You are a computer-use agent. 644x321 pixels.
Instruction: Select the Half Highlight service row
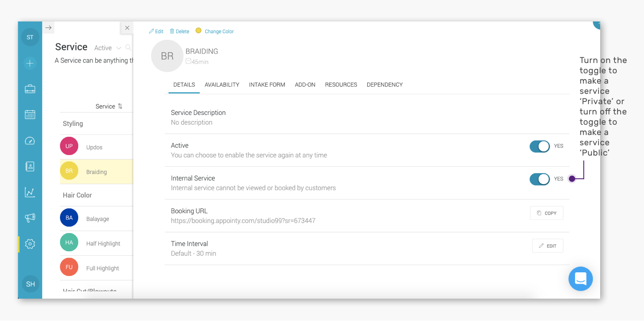point(96,243)
